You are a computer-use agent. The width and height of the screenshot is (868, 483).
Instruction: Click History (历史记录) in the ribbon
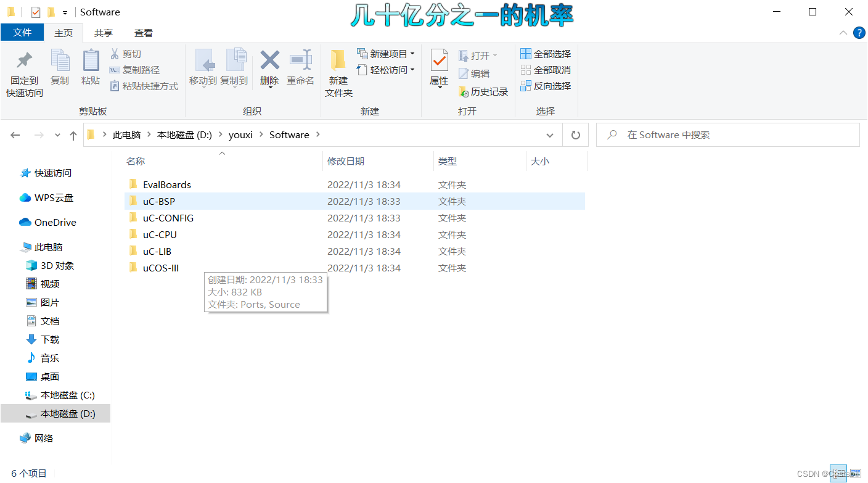coord(483,92)
